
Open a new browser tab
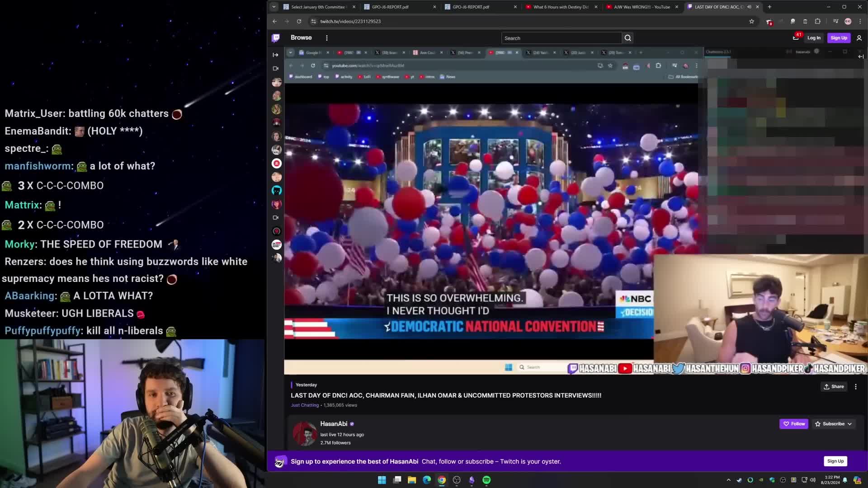[769, 7]
